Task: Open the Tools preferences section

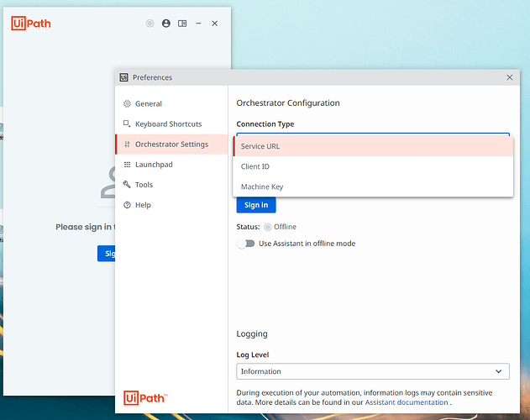Action: pyautogui.click(x=171, y=185)
